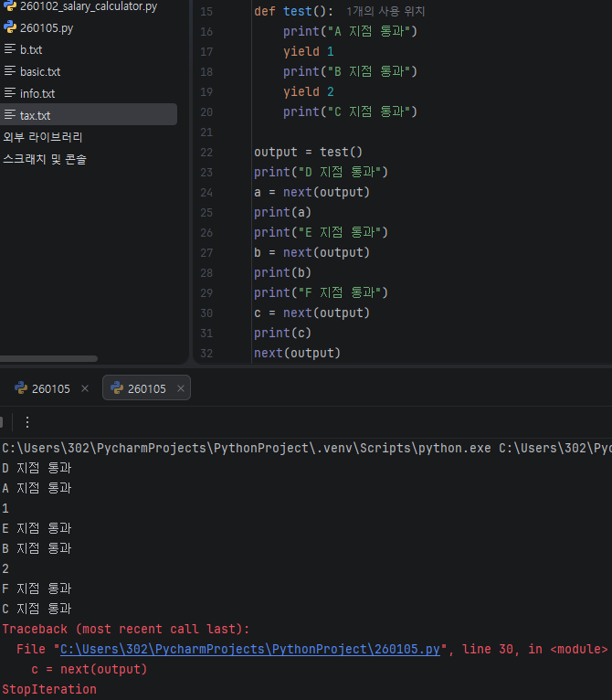The image size is (612, 700).
Task: Click line number 32 in the gutter
Action: click(x=206, y=353)
